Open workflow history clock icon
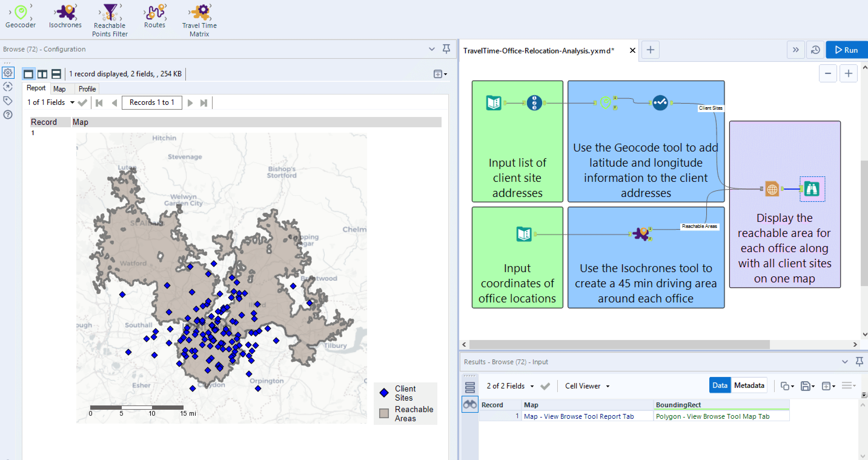This screenshot has height=460, width=868. click(815, 50)
